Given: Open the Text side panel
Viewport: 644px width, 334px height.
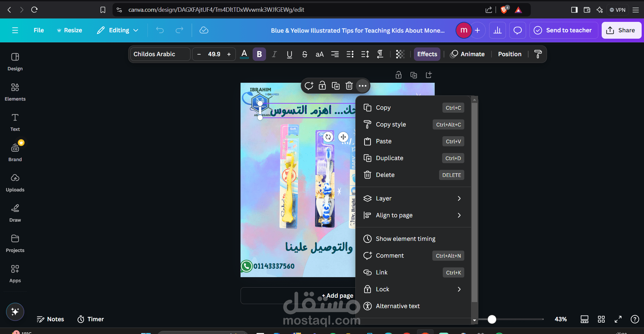Looking at the screenshot, I should pyautogui.click(x=15, y=122).
